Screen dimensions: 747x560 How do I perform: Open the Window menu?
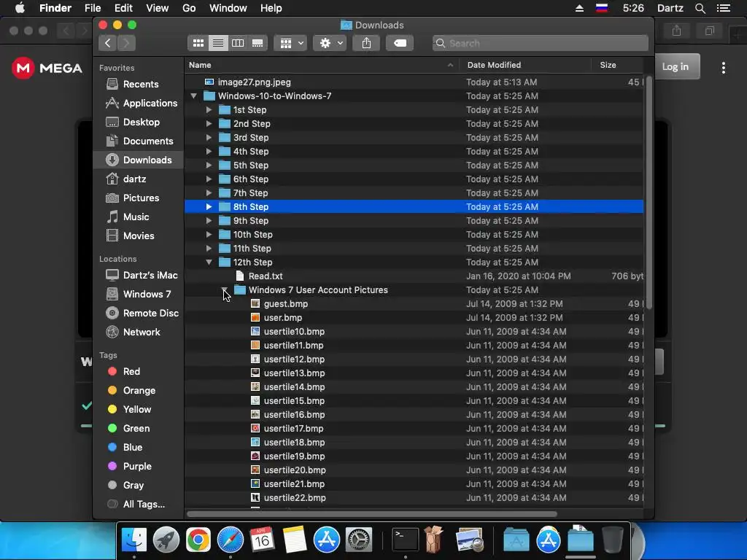228,8
